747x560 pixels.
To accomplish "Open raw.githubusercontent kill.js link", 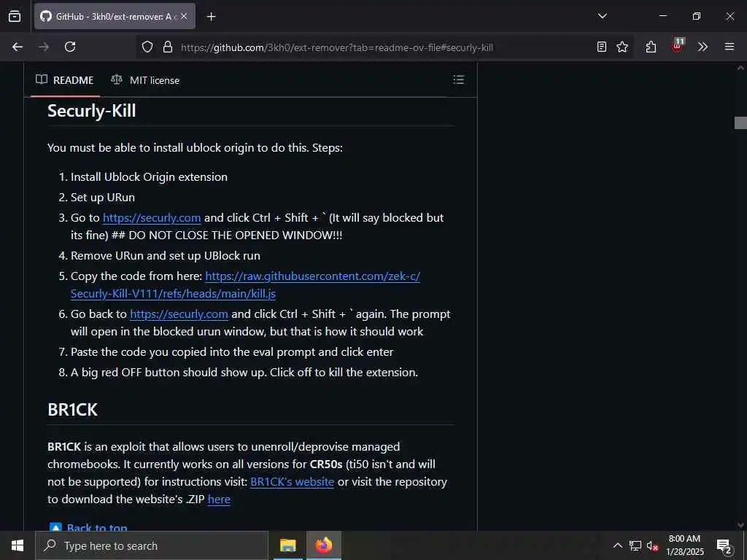I will point(245,285).
